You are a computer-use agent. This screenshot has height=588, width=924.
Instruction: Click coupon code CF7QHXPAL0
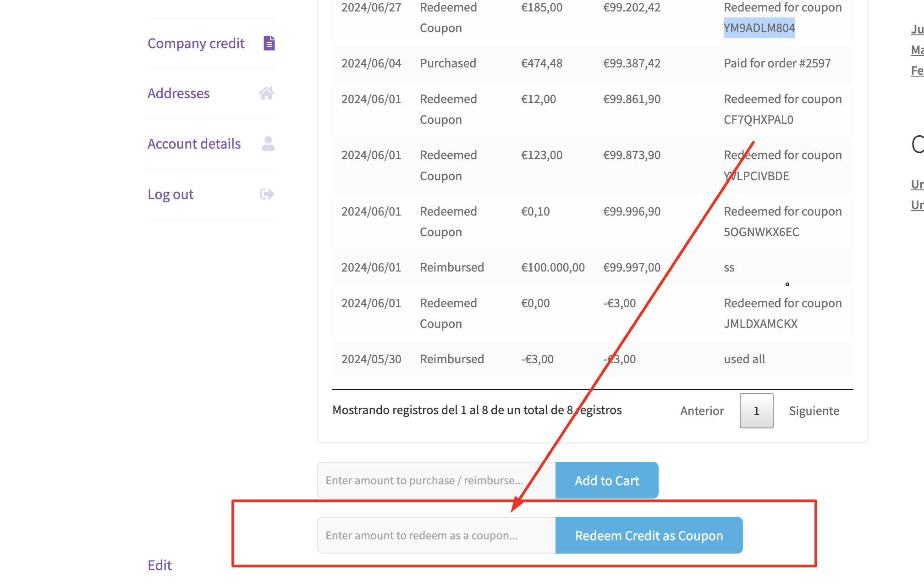click(759, 120)
